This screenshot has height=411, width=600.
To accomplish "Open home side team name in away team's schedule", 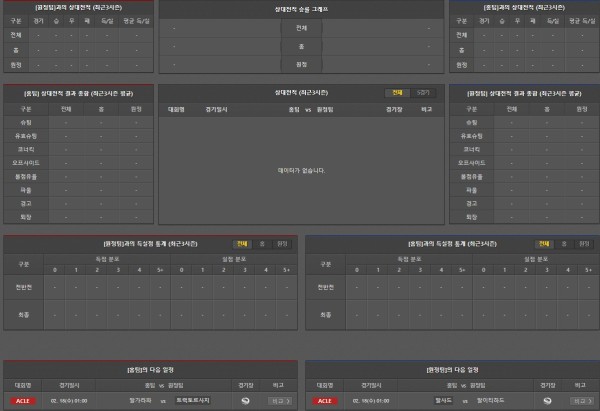I will pos(445,402).
